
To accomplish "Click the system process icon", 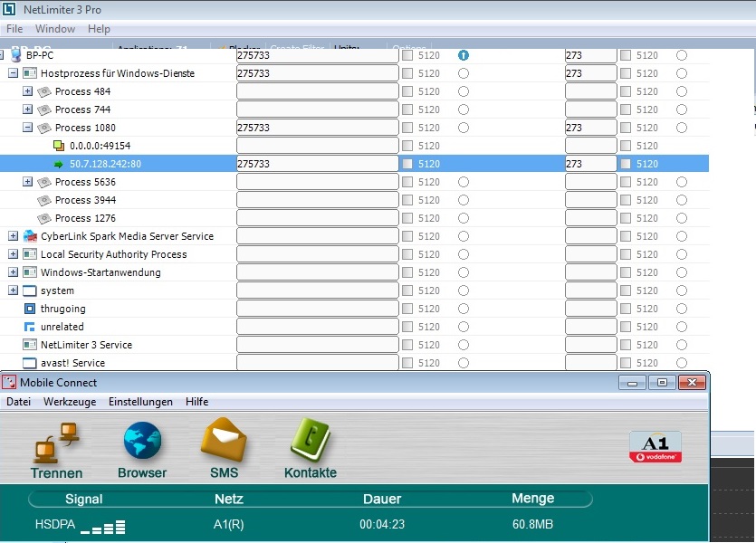I will [x=30, y=291].
